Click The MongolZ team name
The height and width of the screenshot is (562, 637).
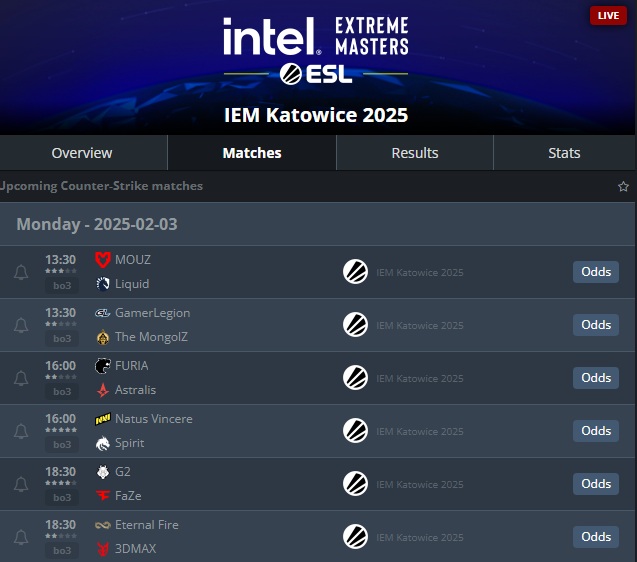pyautogui.click(x=151, y=337)
